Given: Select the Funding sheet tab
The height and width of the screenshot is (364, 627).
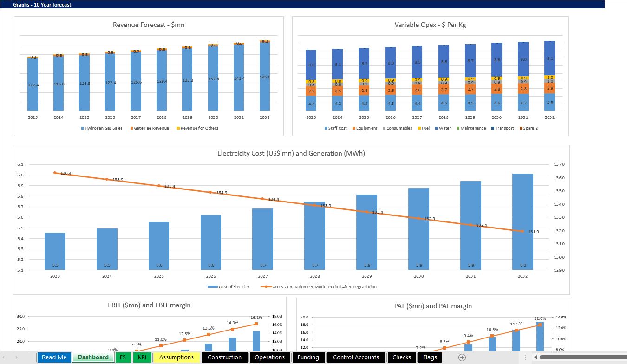Looking at the screenshot, I should (x=308, y=357).
